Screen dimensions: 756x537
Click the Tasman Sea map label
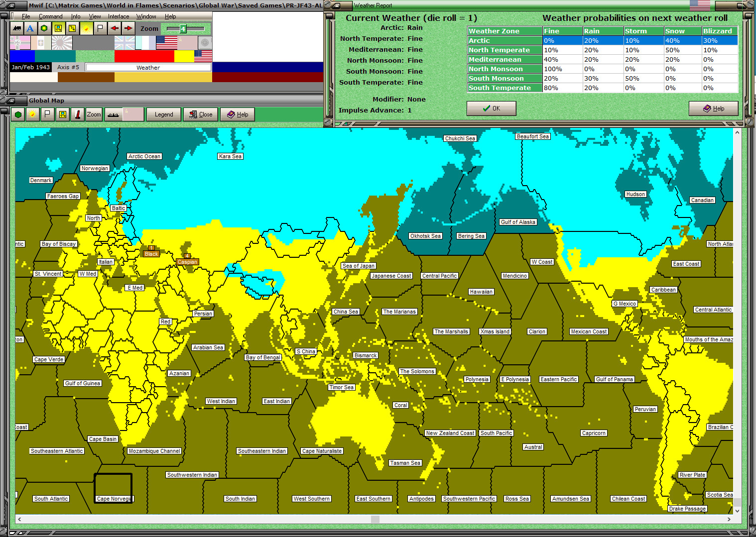405,463
